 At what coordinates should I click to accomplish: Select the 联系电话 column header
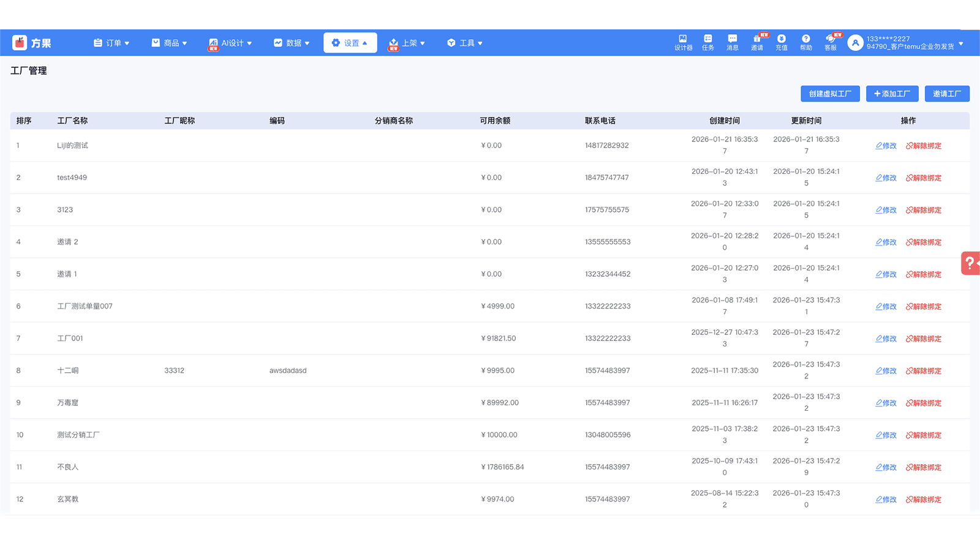600,121
